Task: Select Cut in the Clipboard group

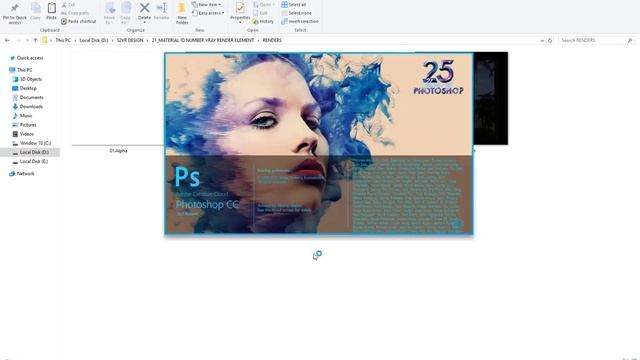Action: (x=68, y=4)
